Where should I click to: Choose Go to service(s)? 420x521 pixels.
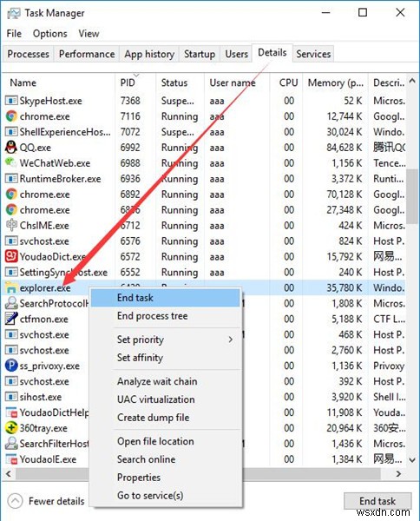click(166, 495)
